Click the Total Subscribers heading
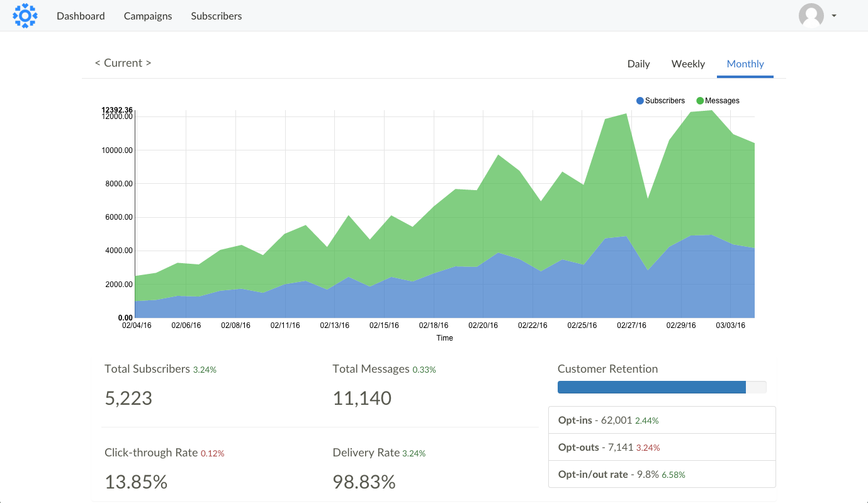 [x=147, y=369]
